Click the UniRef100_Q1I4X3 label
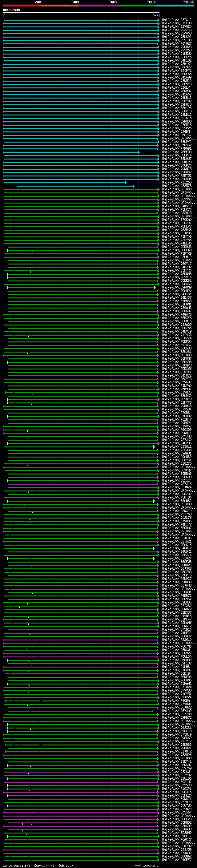The image size is (197, 868). 177,335
